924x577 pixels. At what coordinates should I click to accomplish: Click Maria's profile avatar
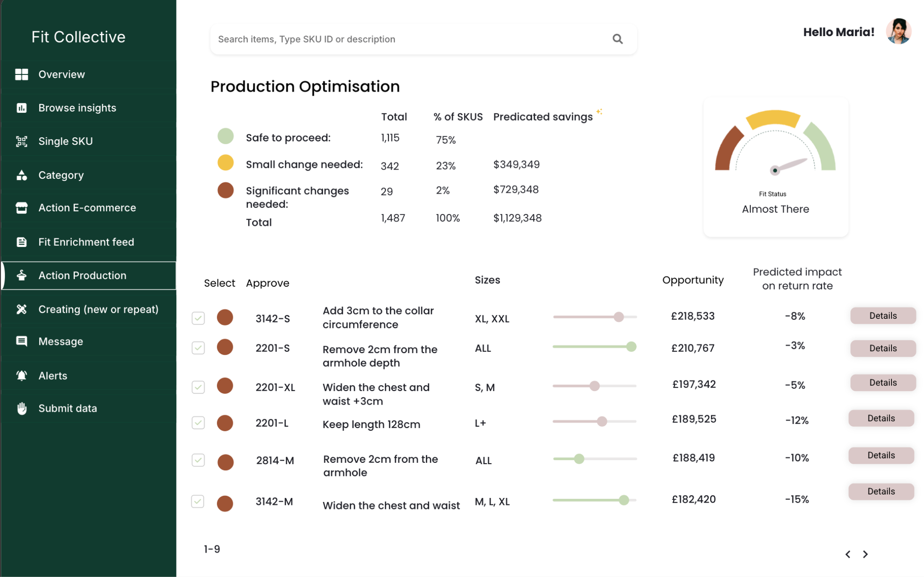coord(898,31)
